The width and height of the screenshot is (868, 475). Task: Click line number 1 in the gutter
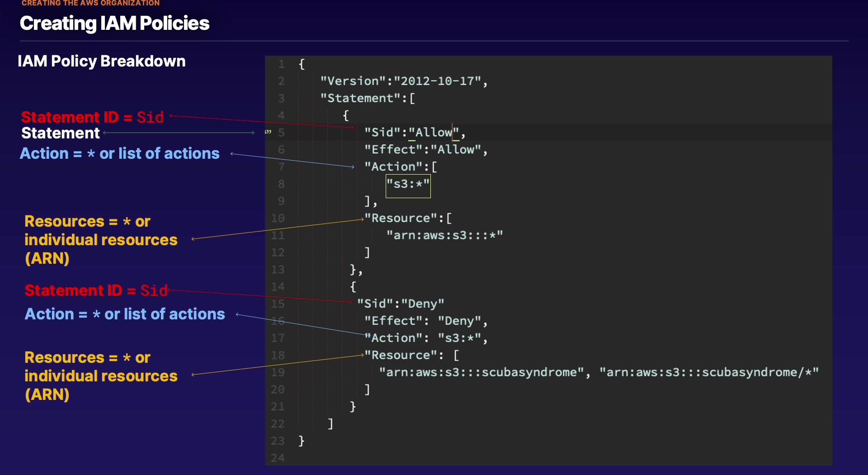[281, 64]
